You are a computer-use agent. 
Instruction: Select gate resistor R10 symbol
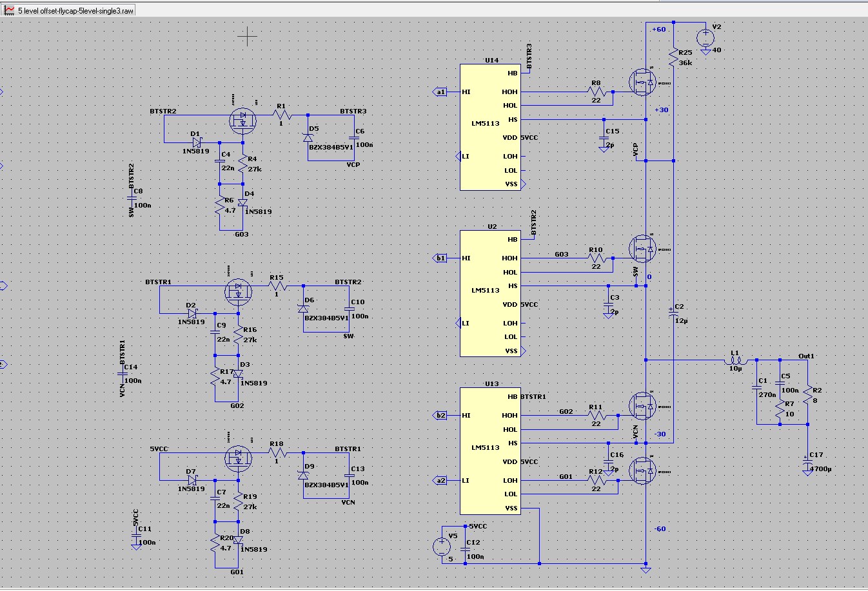(x=596, y=258)
